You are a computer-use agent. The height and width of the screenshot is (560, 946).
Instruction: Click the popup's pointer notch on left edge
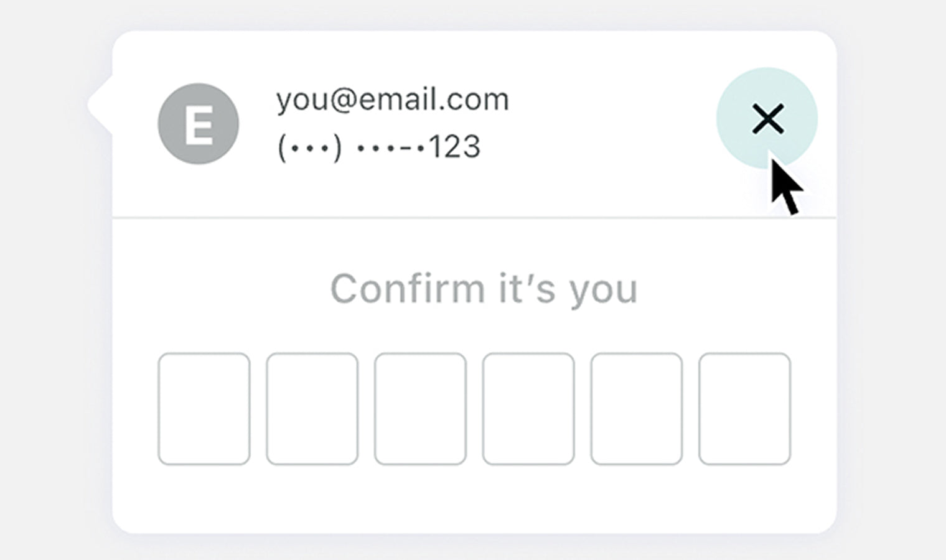98,104
